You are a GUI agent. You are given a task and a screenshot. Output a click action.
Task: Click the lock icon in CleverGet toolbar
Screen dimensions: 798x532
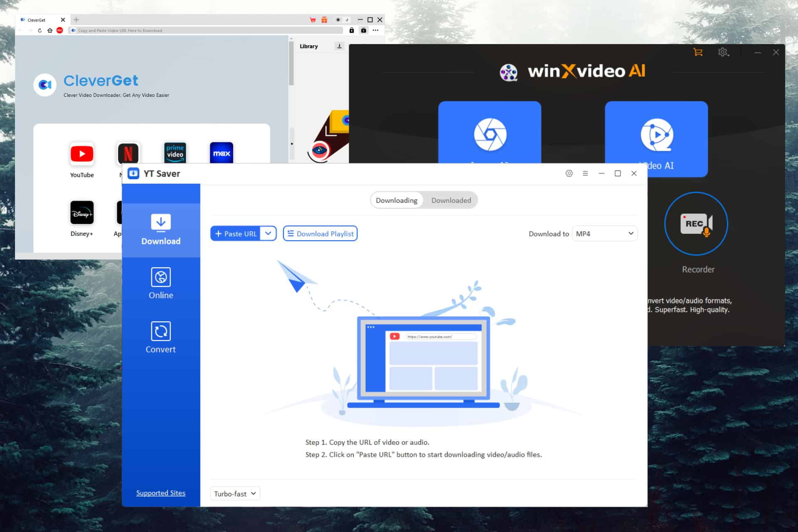[352, 30]
